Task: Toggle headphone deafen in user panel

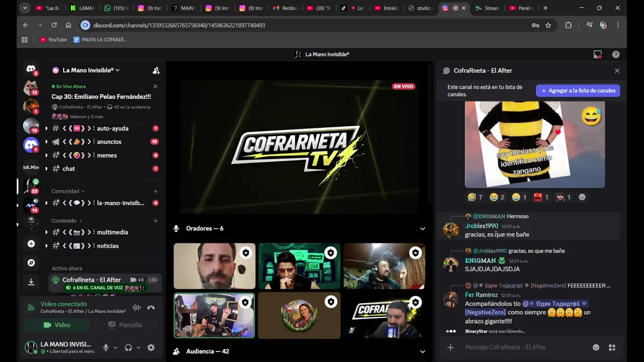Action: pyautogui.click(x=128, y=347)
